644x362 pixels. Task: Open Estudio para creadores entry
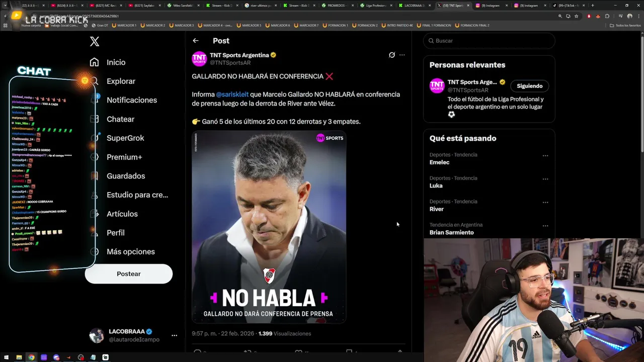(137, 195)
